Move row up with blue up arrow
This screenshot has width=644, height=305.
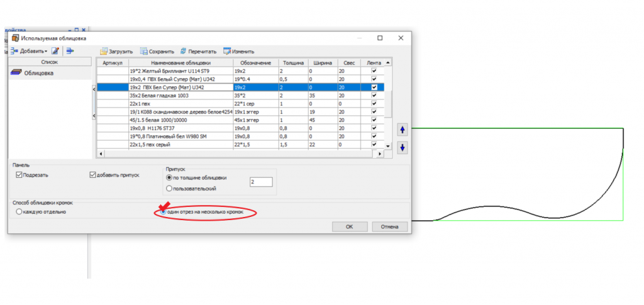pyautogui.click(x=403, y=130)
